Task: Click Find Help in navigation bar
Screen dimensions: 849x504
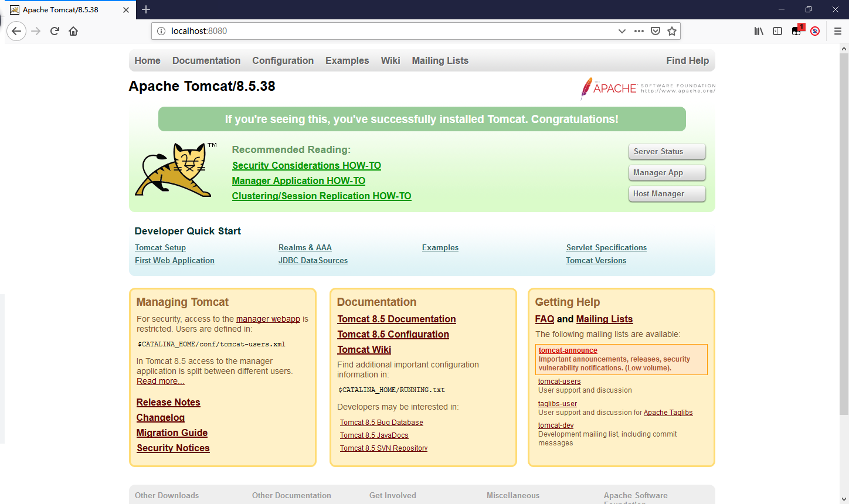Action: click(x=687, y=60)
